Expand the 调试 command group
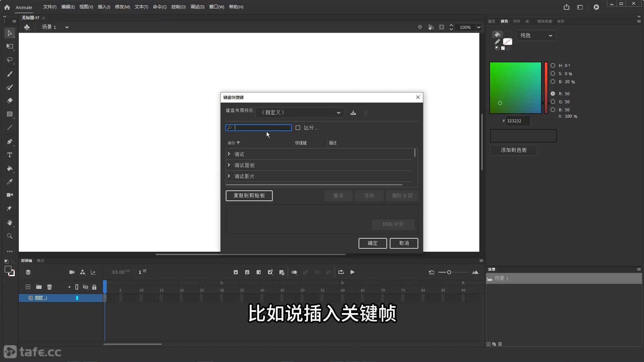 coord(229,154)
